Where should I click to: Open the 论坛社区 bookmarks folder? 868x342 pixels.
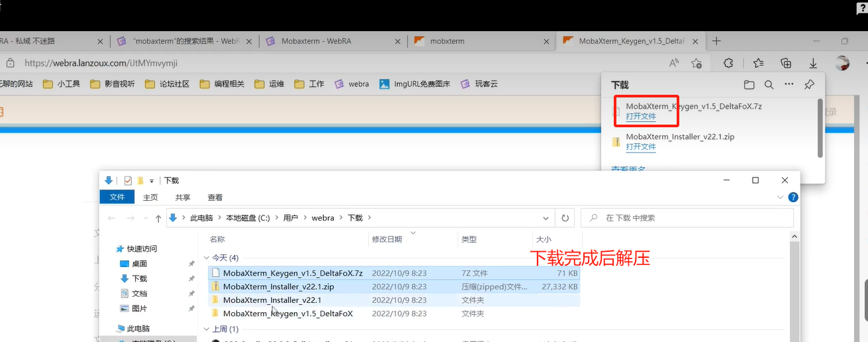[167, 84]
